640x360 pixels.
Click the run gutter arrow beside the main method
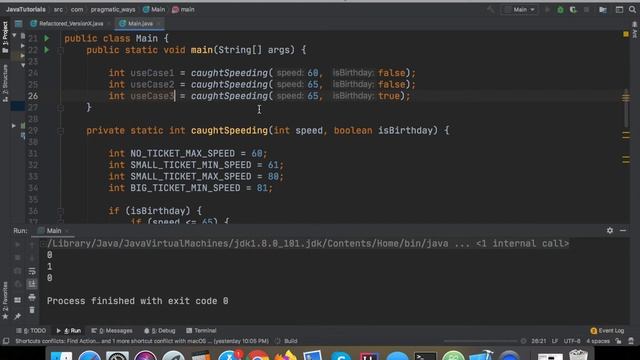tap(47, 50)
